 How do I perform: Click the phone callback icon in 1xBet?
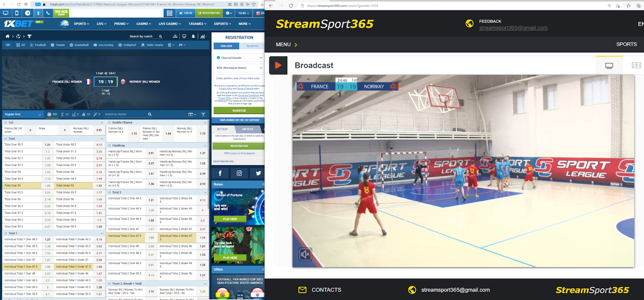pyautogui.click(x=48, y=13)
